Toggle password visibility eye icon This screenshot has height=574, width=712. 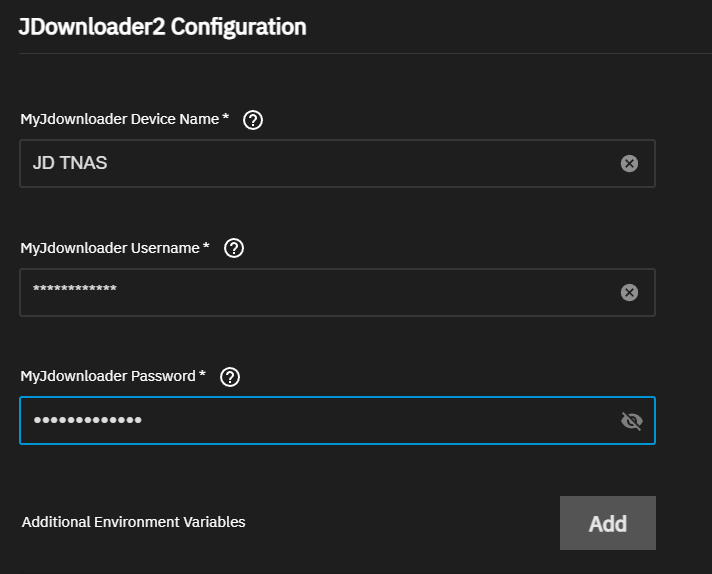pos(631,421)
